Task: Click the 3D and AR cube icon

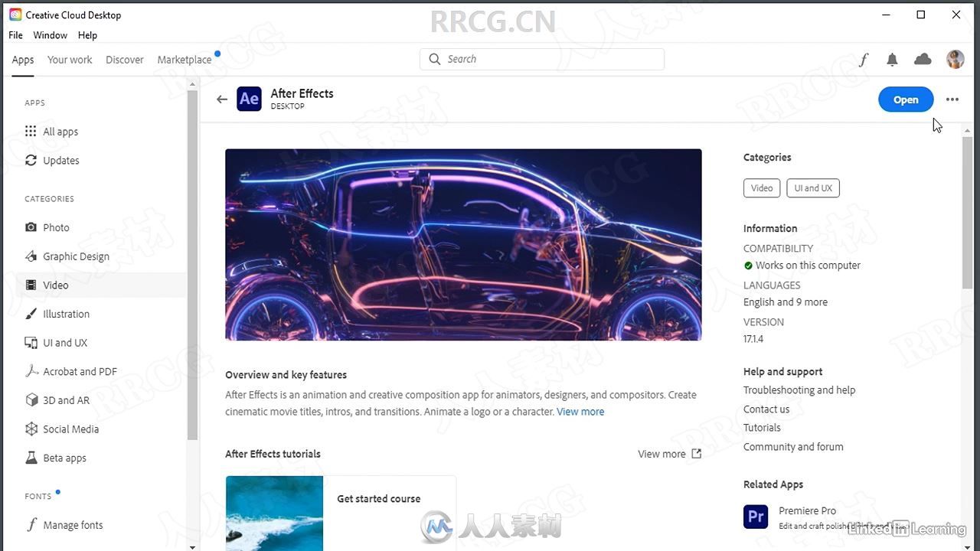Action: 31,400
